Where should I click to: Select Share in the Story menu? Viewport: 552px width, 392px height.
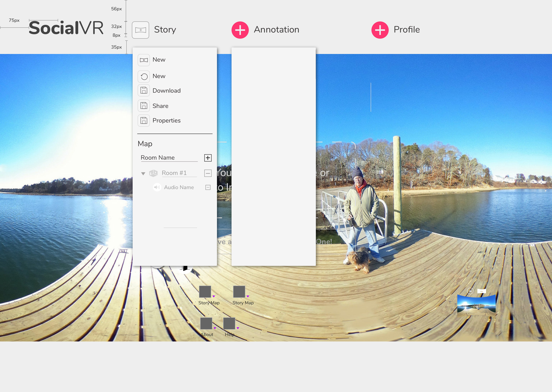click(x=160, y=106)
